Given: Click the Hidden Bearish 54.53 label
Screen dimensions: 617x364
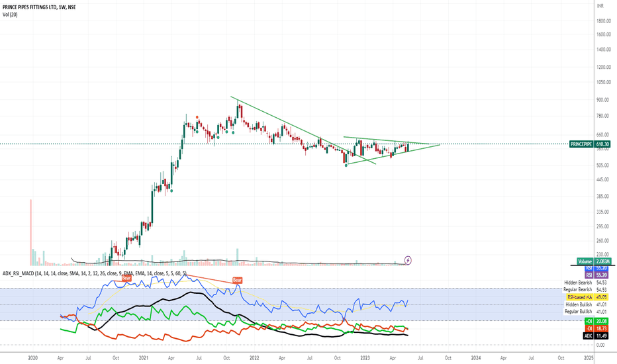Looking at the screenshot, I should [x=585, y=283].
